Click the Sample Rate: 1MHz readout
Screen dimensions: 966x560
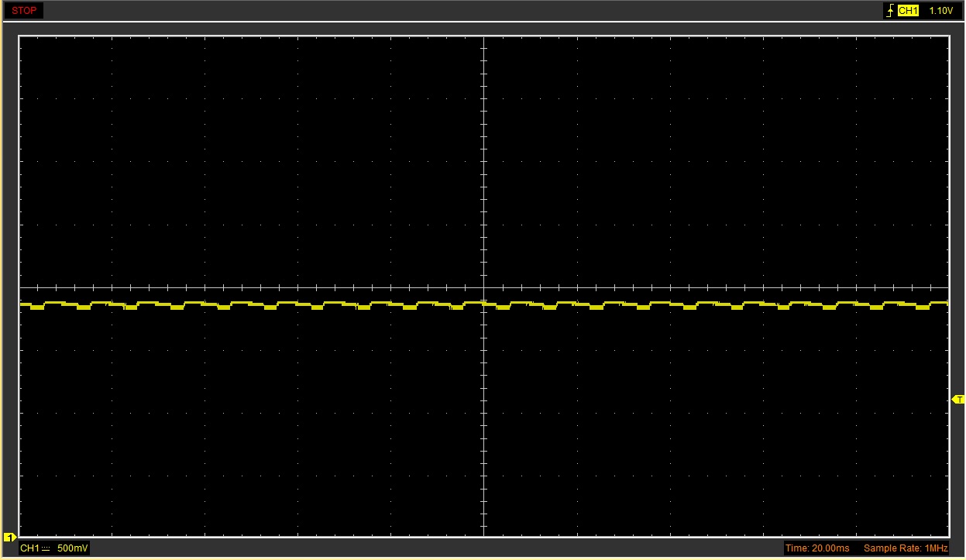tap(906, 548)
